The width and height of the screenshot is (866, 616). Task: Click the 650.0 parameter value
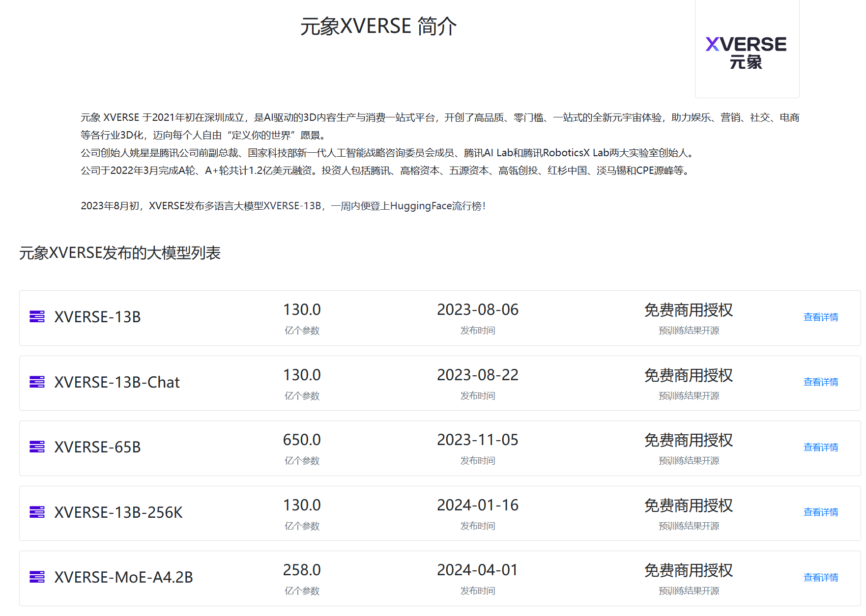[302, 440]
